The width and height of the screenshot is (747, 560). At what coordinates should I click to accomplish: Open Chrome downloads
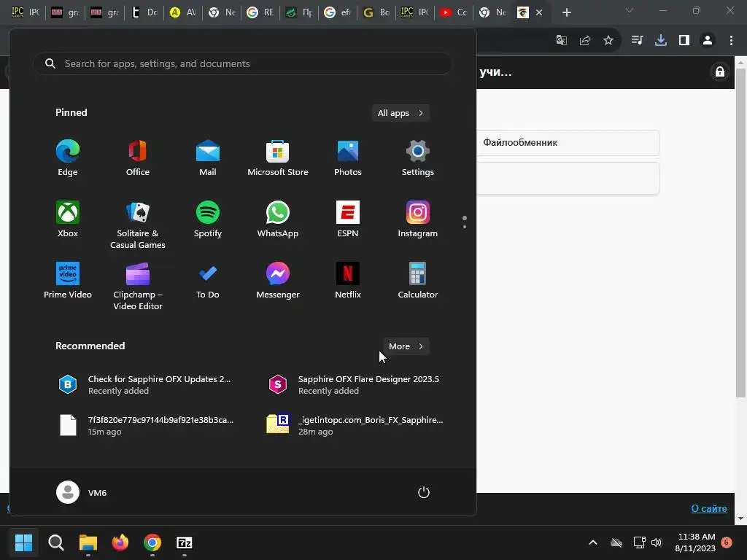[x=661, y=41]
